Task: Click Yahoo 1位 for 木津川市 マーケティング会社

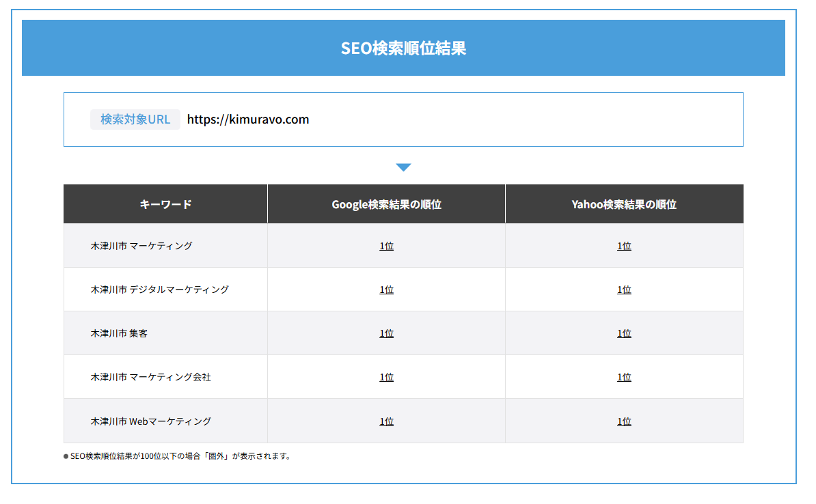Action: click(624, 376)
